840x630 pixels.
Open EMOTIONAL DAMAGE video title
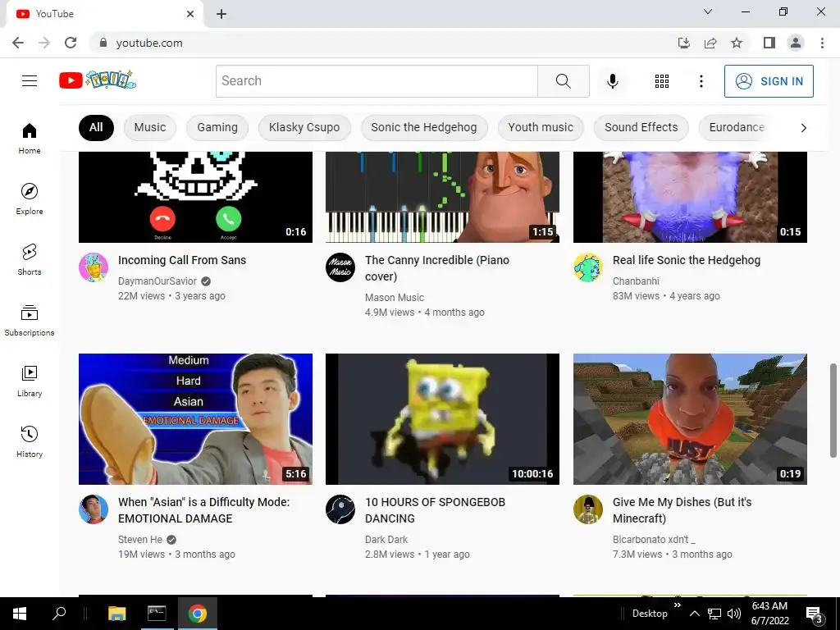click(203, 510)
